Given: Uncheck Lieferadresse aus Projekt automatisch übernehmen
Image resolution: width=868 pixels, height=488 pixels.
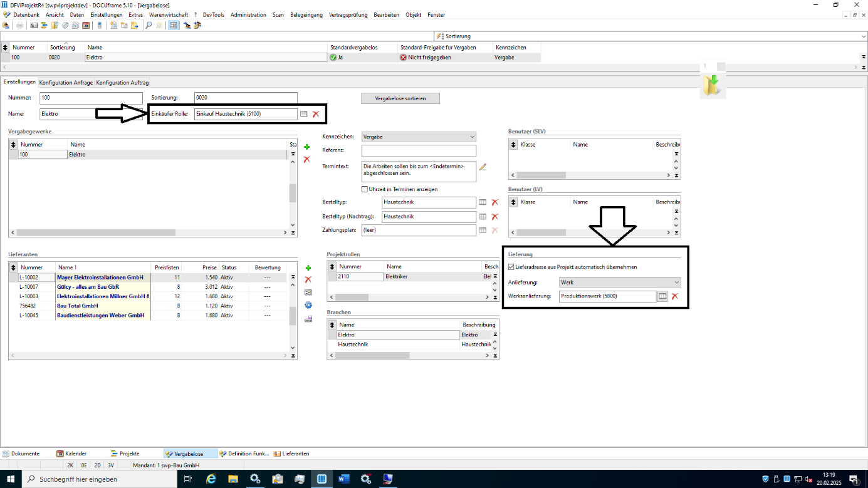Looking at the screenshot, I should (511, 267).
